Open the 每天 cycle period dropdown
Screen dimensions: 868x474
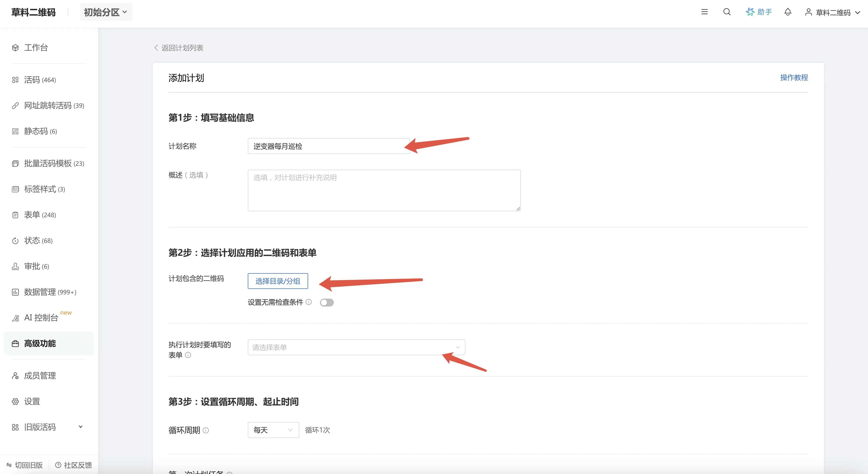click(x=273, y=430)
